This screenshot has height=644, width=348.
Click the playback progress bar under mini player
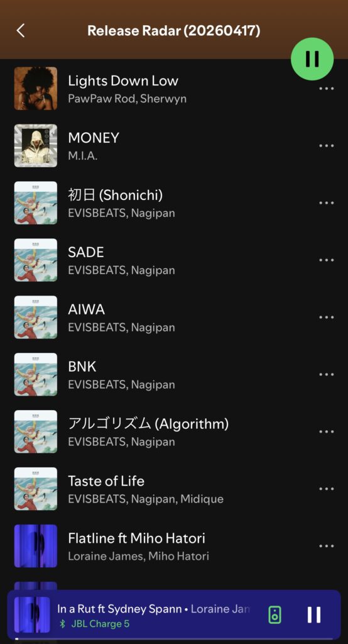[x=174, y=639]
